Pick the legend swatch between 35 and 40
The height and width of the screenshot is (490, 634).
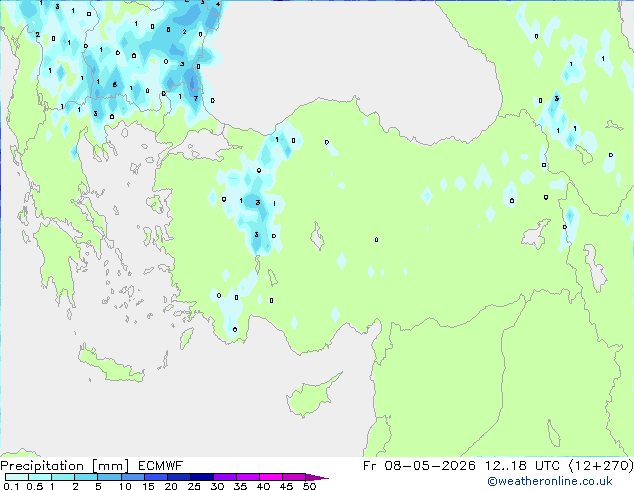point(247,477)
